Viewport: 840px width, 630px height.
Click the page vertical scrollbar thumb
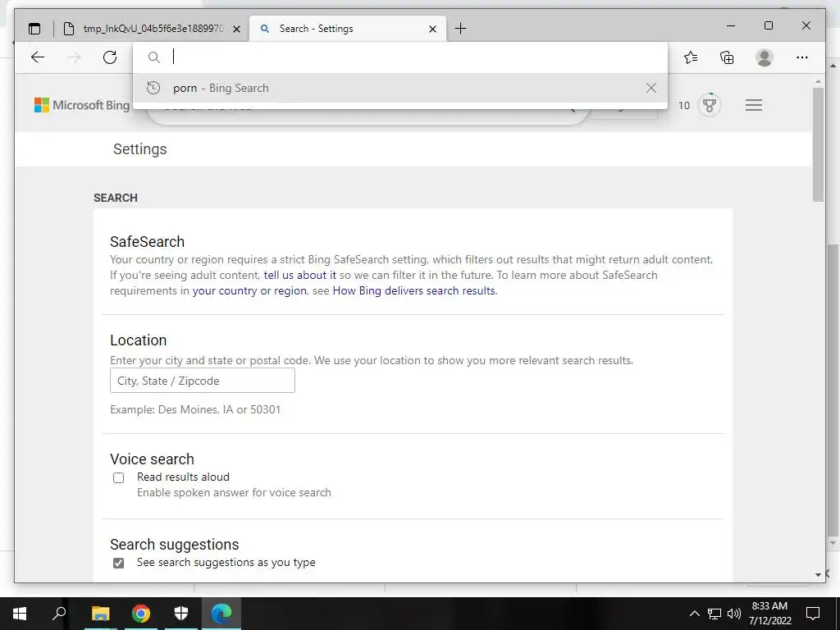(x=818, y=144)
